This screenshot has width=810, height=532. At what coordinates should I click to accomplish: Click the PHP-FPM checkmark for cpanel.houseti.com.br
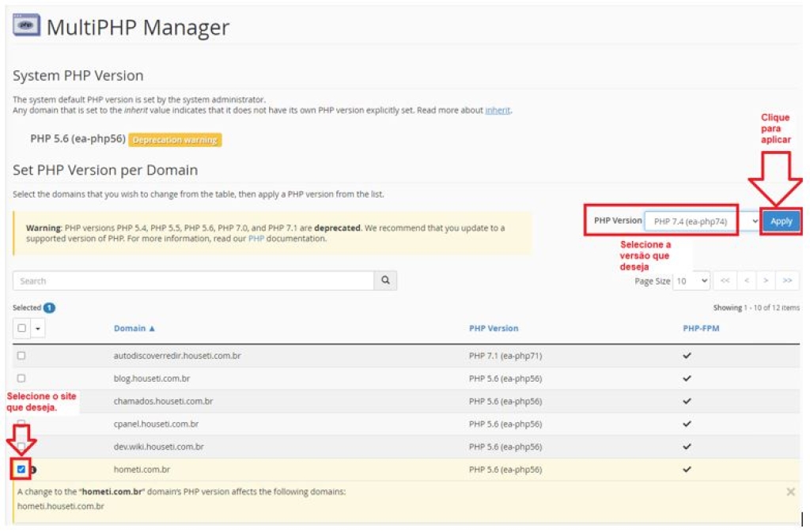[x=687, y=424]
